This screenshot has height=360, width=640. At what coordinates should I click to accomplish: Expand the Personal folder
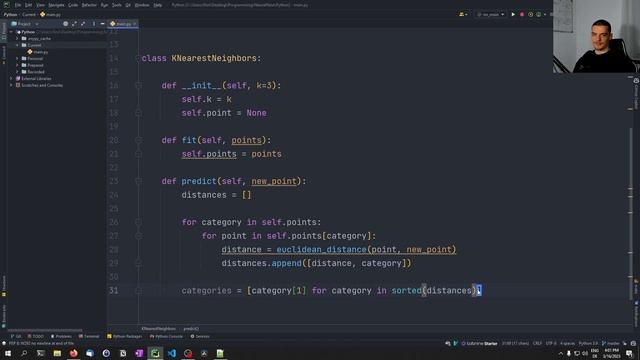pos(18,58)
